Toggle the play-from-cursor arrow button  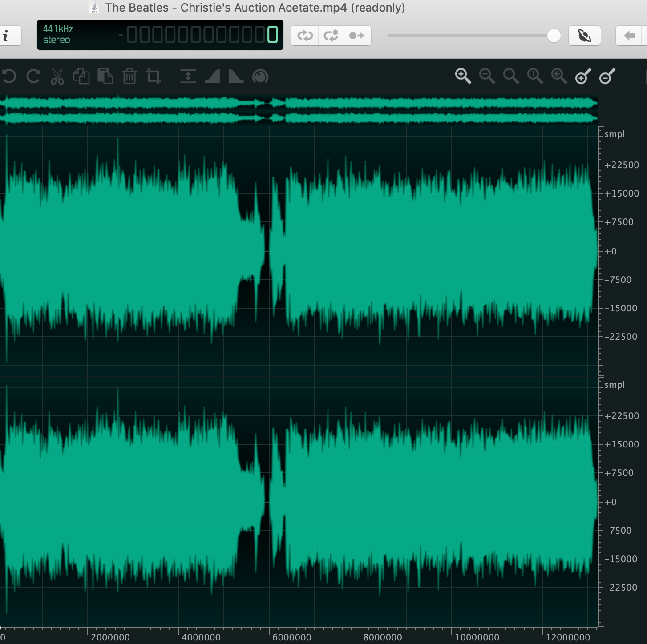pyautogui.click(x=357, y=36)
